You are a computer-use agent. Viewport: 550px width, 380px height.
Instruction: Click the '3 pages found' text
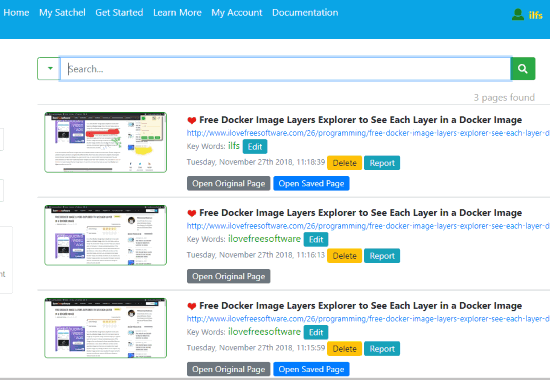tap(504, 98)
